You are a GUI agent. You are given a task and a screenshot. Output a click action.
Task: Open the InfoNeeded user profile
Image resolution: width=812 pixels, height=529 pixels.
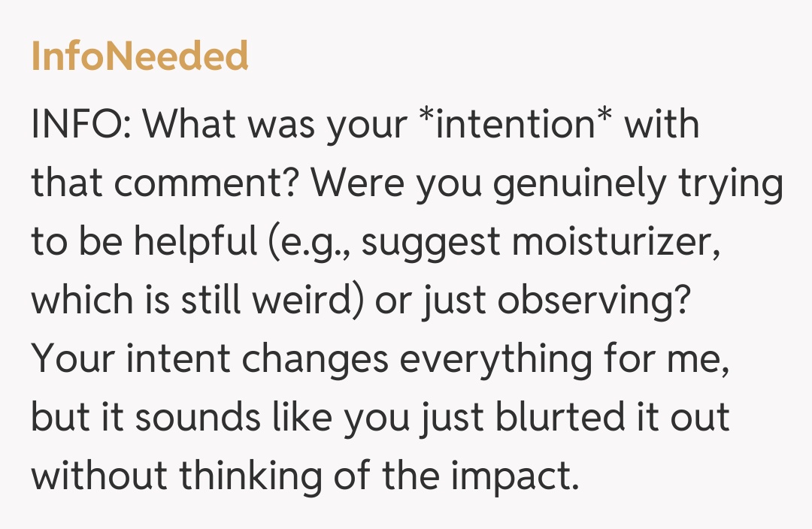(140, 57)
